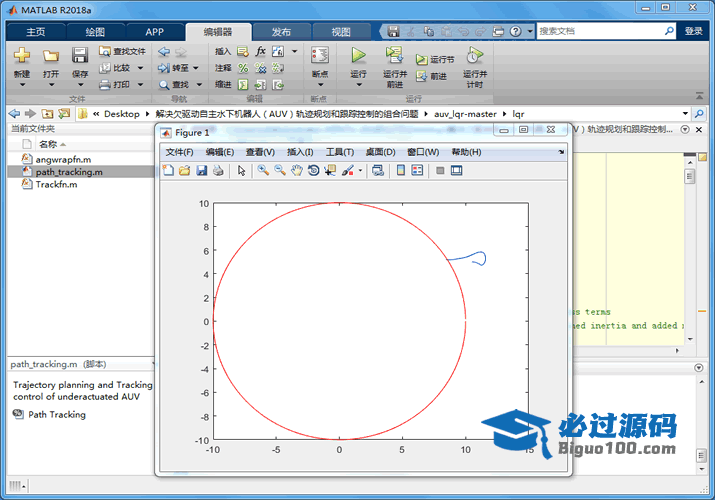Select the Pan hand tool in Figure 1
This screenshot has height=500, width=715.
point(297,170)
